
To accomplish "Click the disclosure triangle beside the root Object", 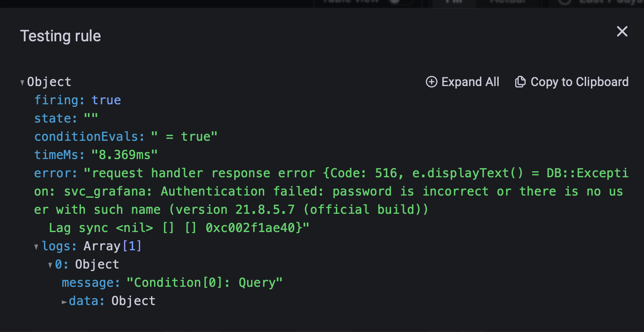I will tap(21, 82).
